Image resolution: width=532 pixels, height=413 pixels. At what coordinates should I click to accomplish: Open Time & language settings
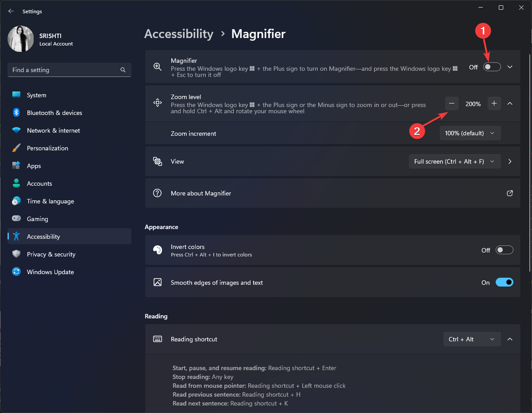point(69,201)
